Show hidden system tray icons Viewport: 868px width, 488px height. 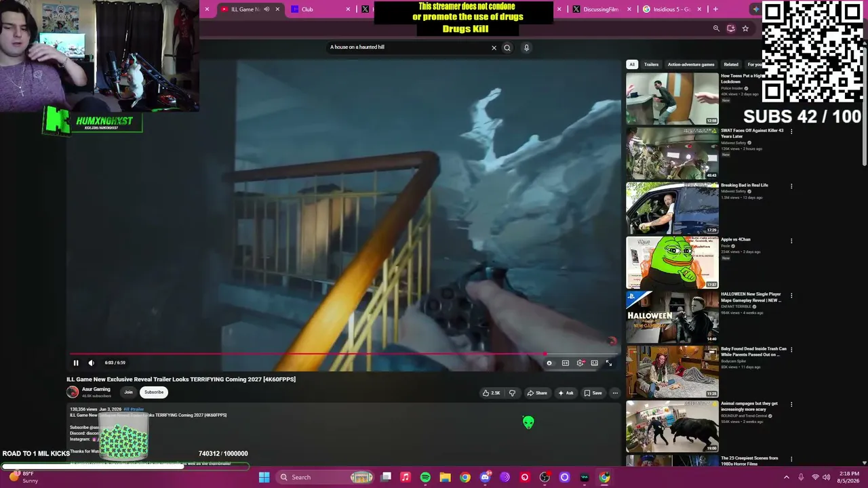(787, 477)
